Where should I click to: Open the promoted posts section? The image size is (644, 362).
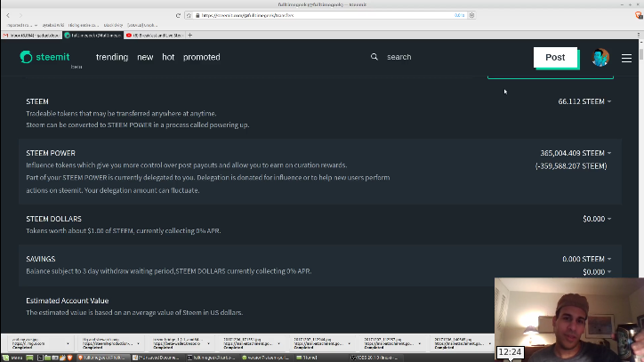coord(201,57)
